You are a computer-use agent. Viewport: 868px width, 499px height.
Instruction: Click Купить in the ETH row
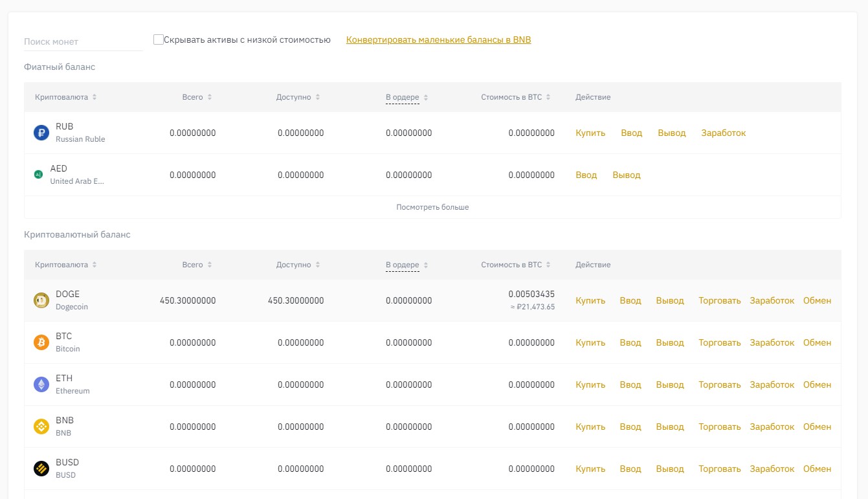coord(590,384)
